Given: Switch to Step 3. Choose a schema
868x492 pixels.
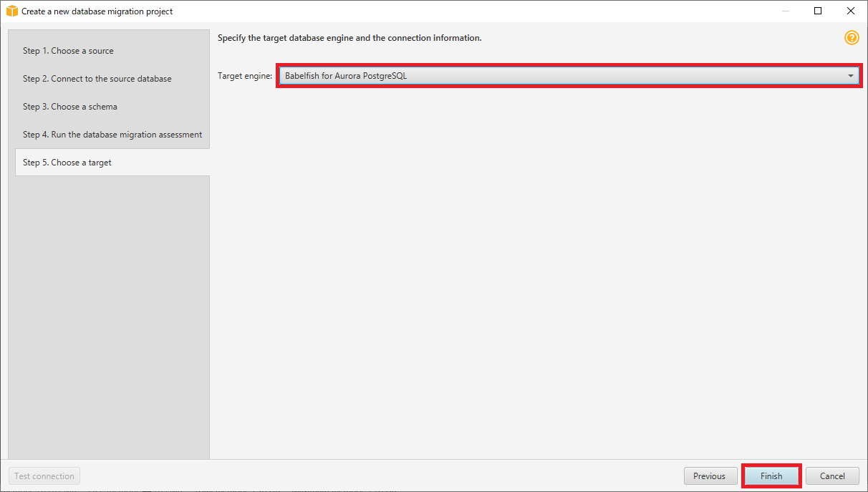Looking at the screenshot, I should click(69, 107).
